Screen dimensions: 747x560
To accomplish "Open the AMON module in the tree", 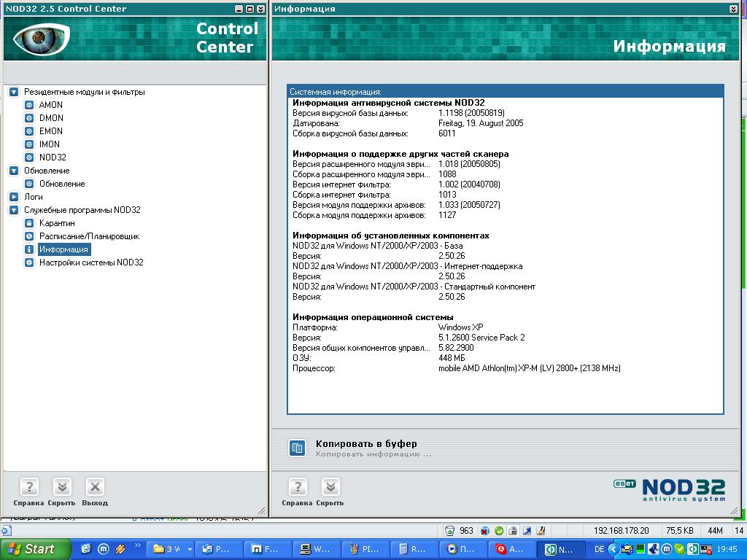I will [x=50, y=105].
